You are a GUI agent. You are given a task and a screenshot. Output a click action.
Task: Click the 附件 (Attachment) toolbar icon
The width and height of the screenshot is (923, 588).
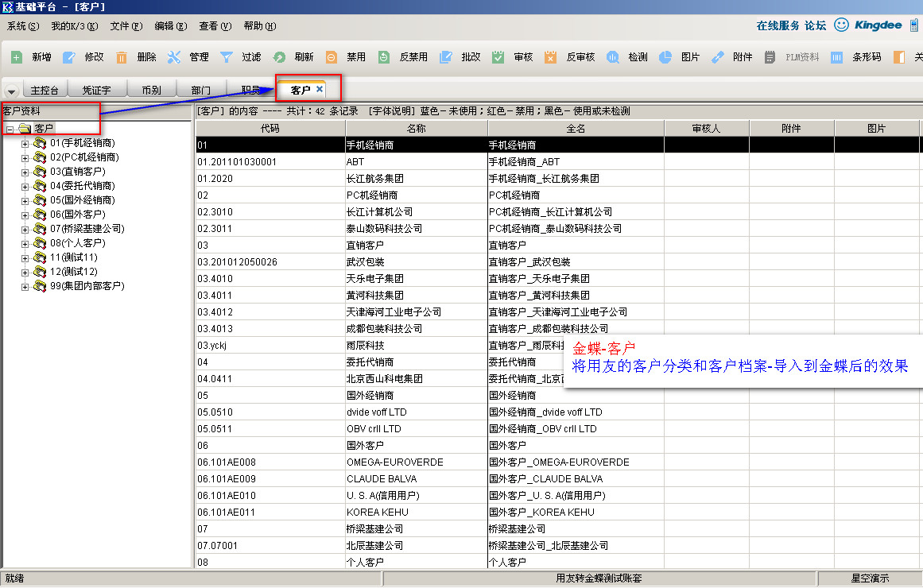tap(717, 57)
